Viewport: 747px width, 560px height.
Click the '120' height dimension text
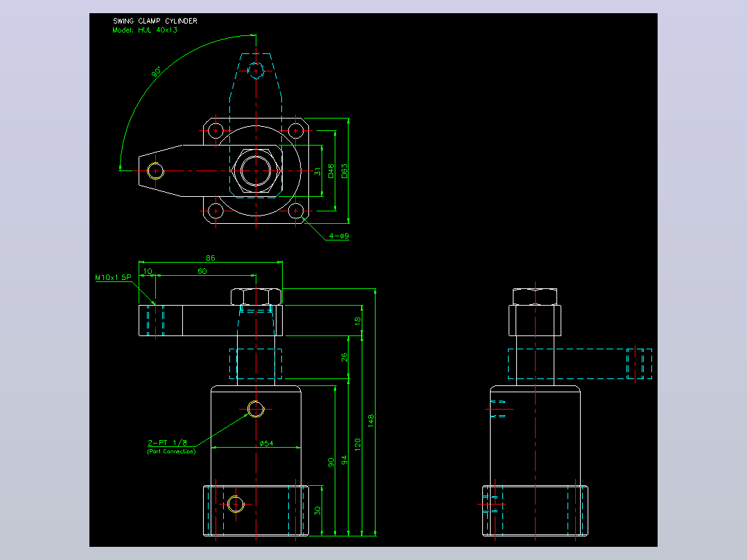[358, 445]
